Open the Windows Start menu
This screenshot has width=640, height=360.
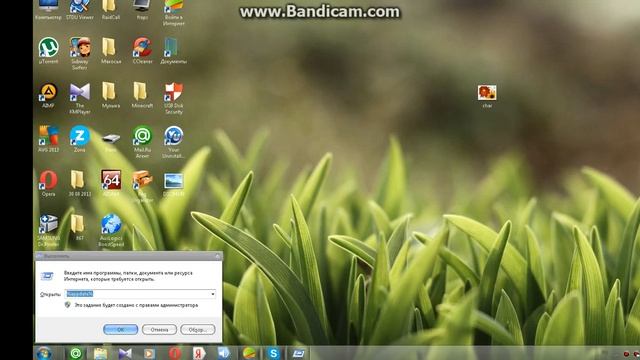[44, 353]
